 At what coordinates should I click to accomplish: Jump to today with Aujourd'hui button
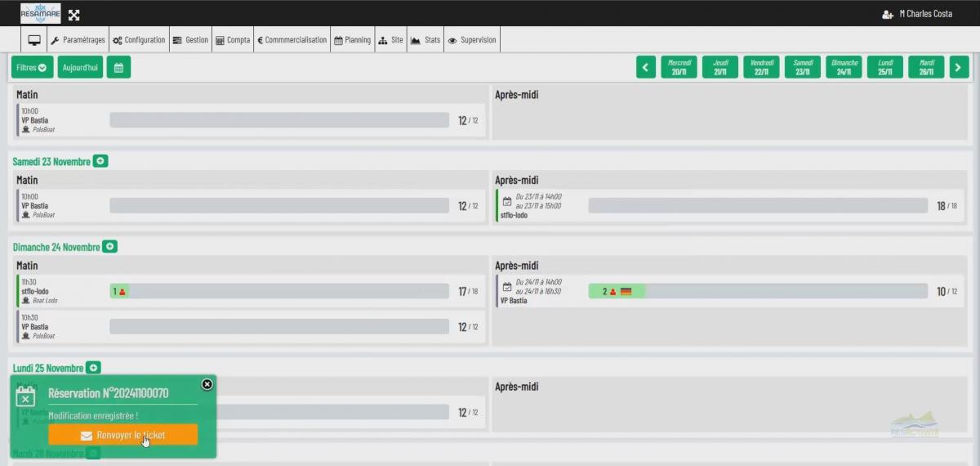pos(80,67)
